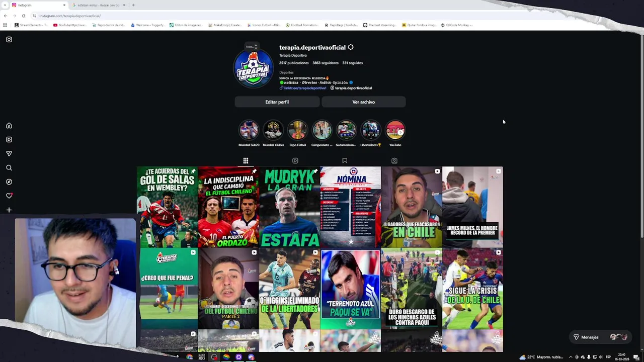Open O'Higgins eliminado de la Libertadores post

(290, 289)
